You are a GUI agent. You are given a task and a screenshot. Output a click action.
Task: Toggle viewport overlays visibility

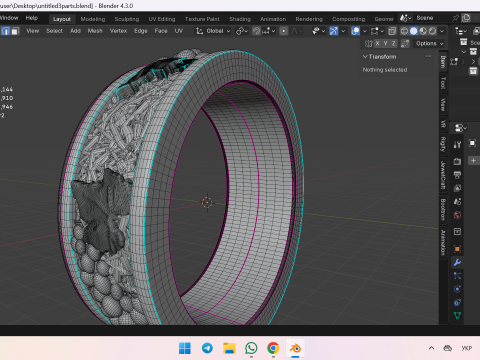click(355, 31)
